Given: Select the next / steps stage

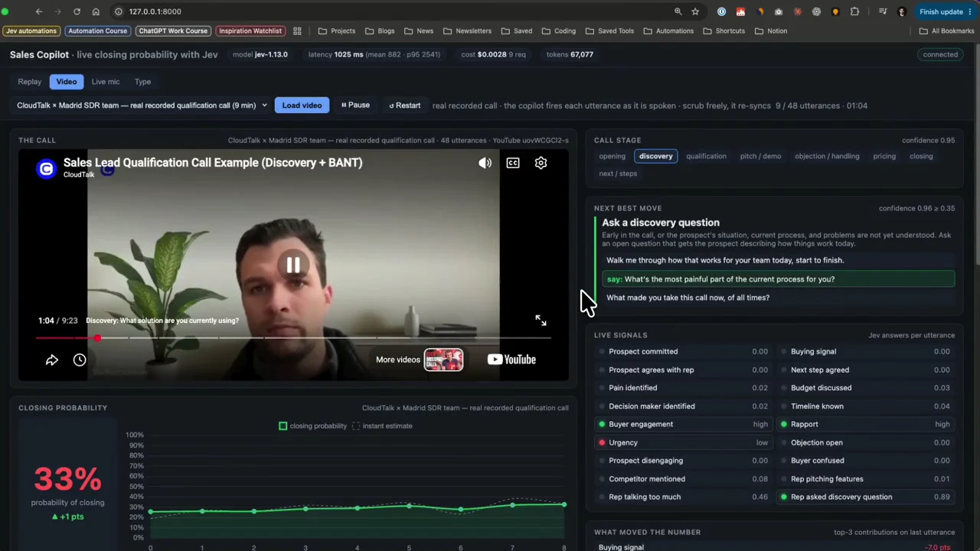Looking at the screenshot, I should (618, 174).
